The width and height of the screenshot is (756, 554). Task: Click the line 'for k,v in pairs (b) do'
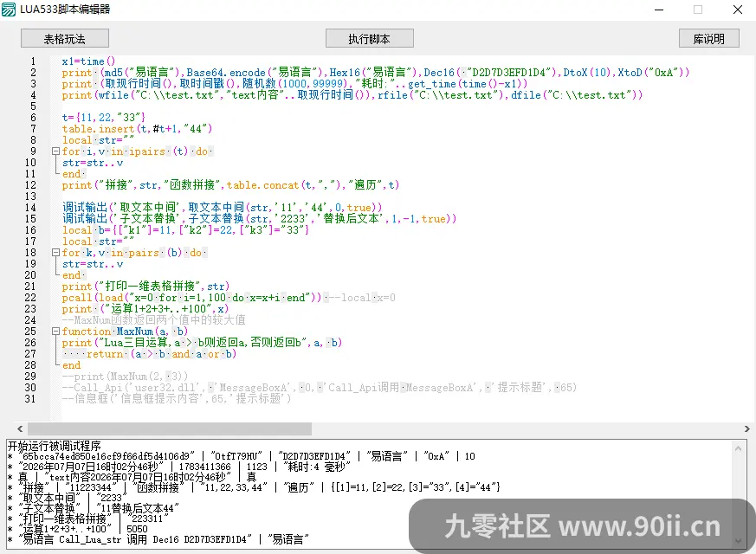coord(134,253)
